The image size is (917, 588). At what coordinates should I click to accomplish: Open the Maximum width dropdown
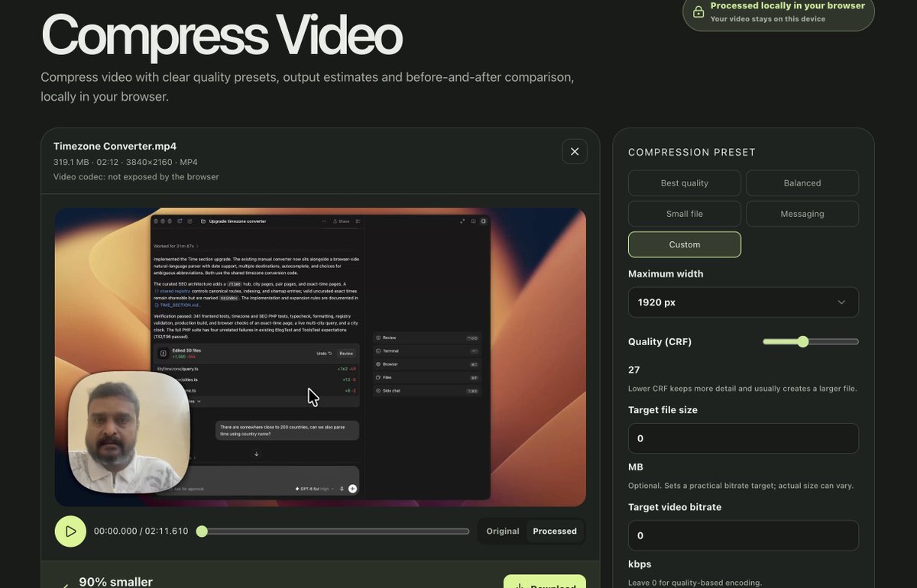(x=744, y=302)
